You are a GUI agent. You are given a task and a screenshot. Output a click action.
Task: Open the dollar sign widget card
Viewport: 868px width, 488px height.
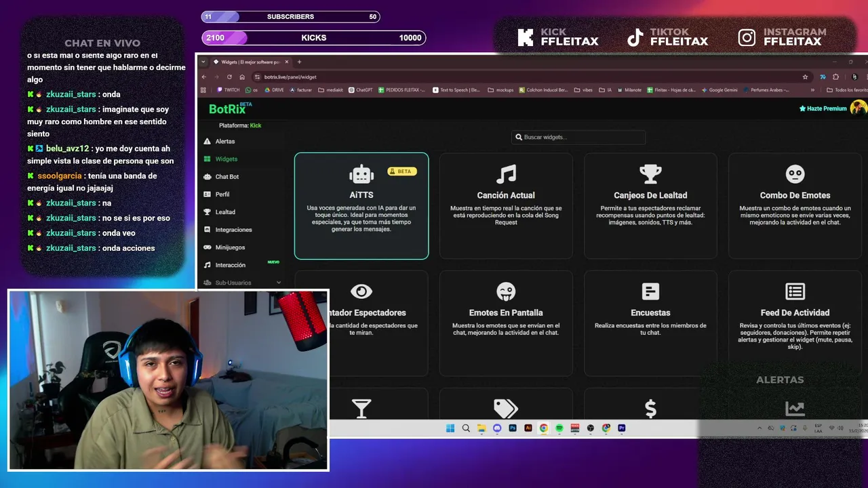pyautogui.click(x=650, y=403)
